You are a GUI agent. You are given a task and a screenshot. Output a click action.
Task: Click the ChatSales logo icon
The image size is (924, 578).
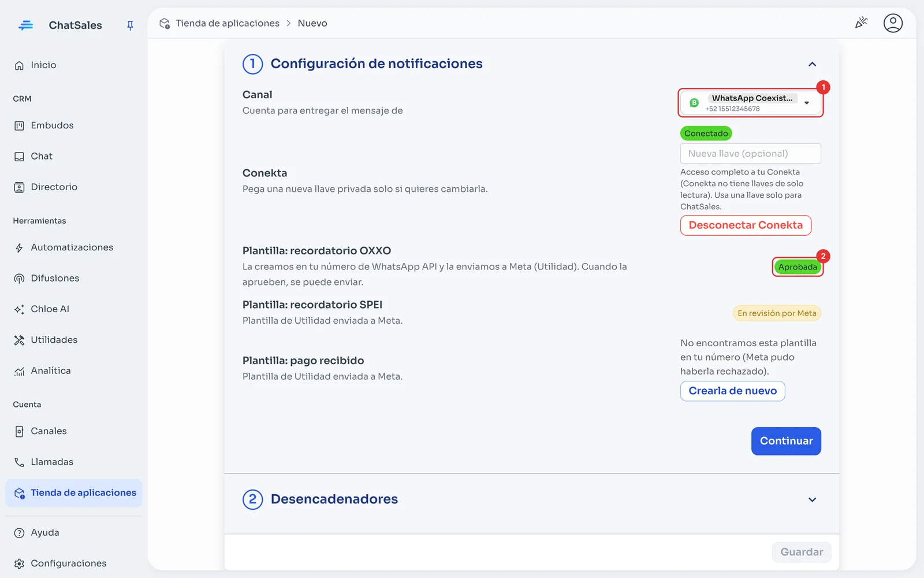(x=25, y=25)
